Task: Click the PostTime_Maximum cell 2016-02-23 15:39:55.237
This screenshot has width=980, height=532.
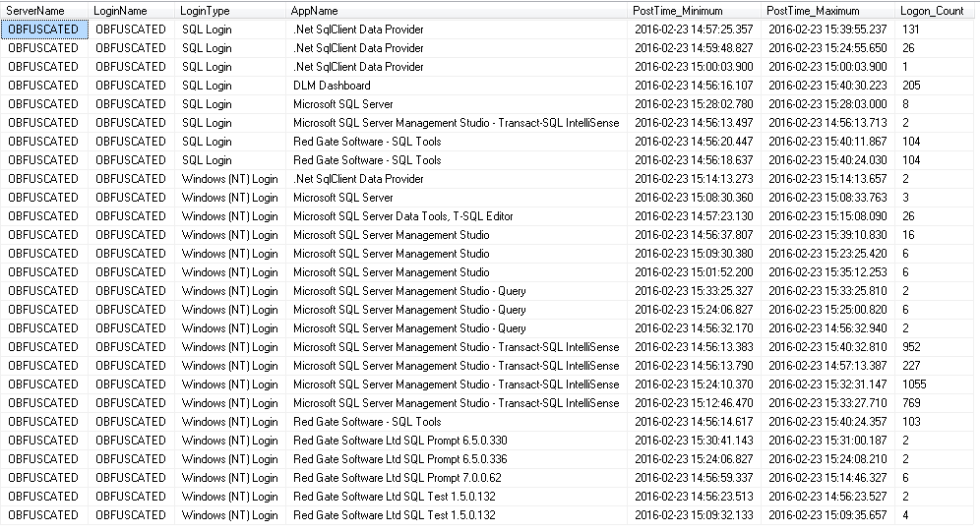Action: (827, 30)
